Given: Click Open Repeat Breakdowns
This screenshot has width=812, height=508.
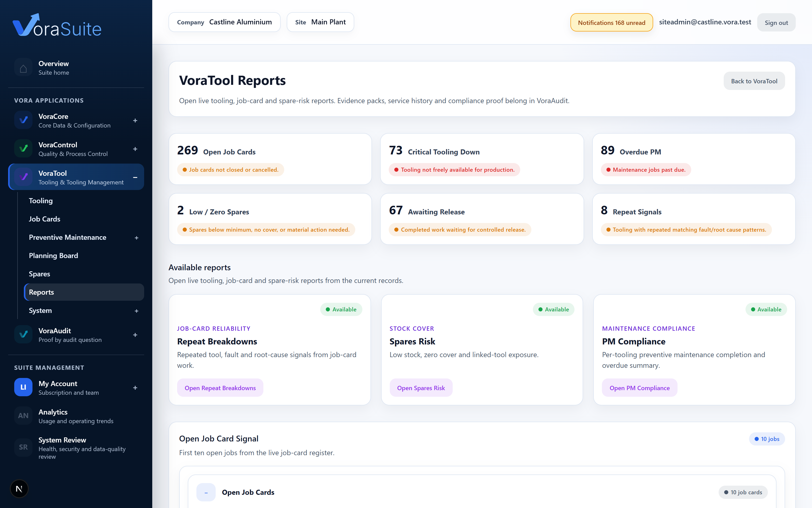Looking at the screenshot, I should (x=220, y=388).
